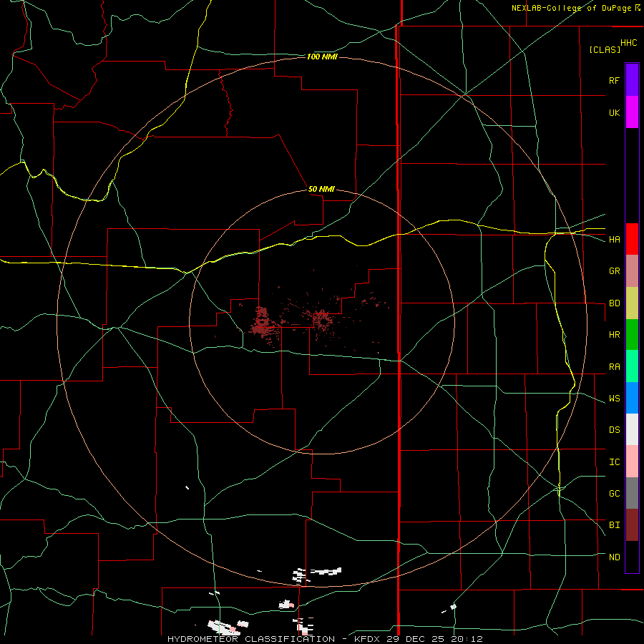The width and height of the screenshot is (644, 644).
Task: Click the BD yellow legend swatch
Action: [x=632, y=303]
